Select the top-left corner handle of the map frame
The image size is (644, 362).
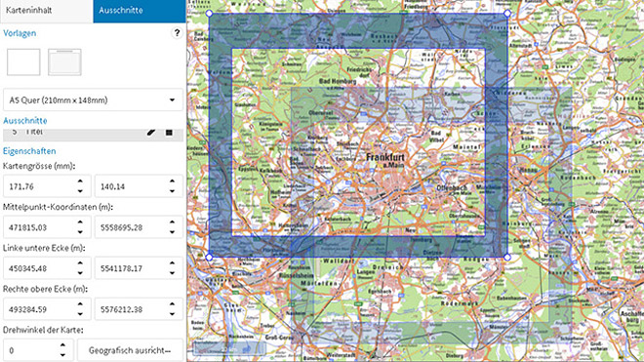coord(209,14)
